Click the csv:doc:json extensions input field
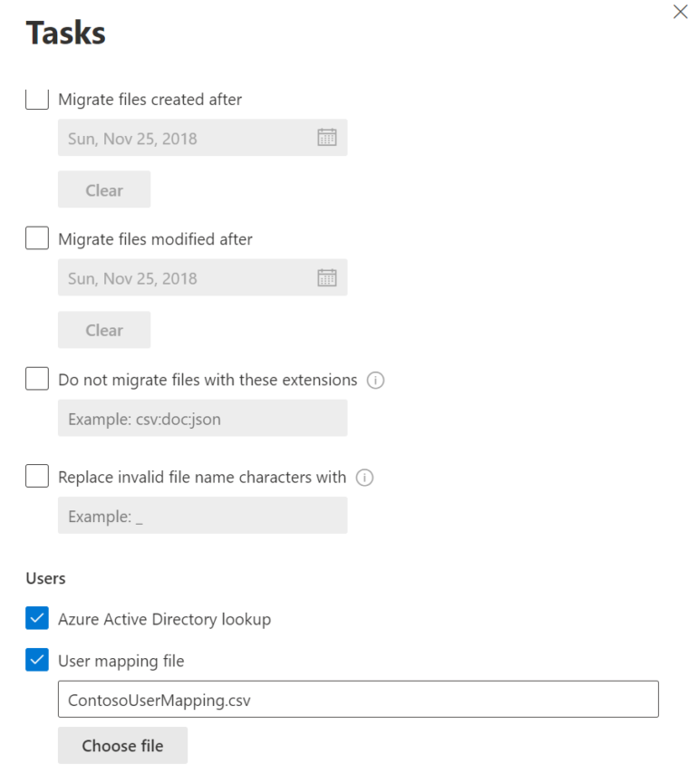 tap(202, 418)
